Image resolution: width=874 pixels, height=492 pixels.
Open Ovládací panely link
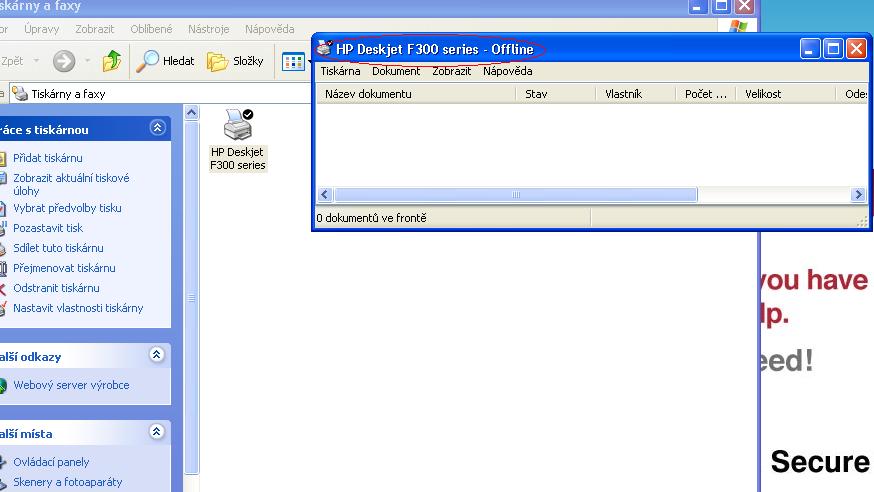tap(51, 462)
